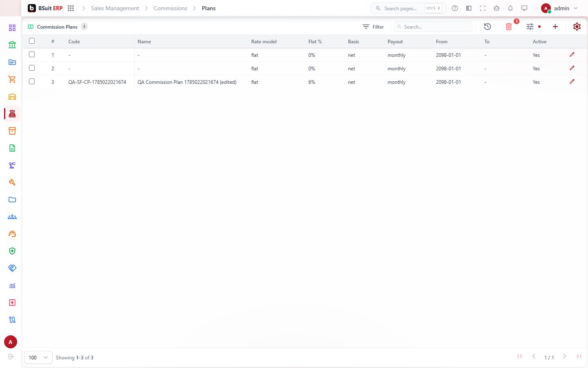Open the robot assistant icon
This screenshot has width=588, height=368.
coord(497,8)
